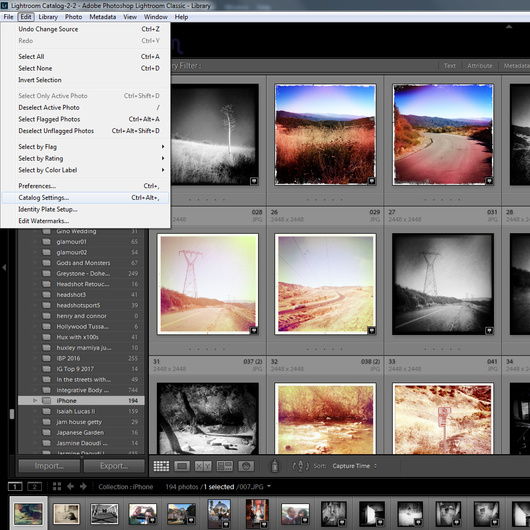Open the Photo menu
The width and height of the screenshot is (530, 530).
click(73, 17)
